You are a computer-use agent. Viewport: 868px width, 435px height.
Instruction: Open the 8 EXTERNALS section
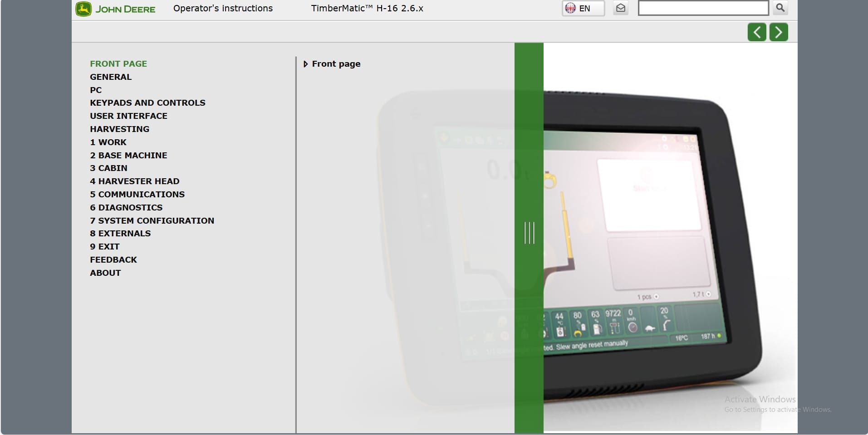click(x=120, y=234)
